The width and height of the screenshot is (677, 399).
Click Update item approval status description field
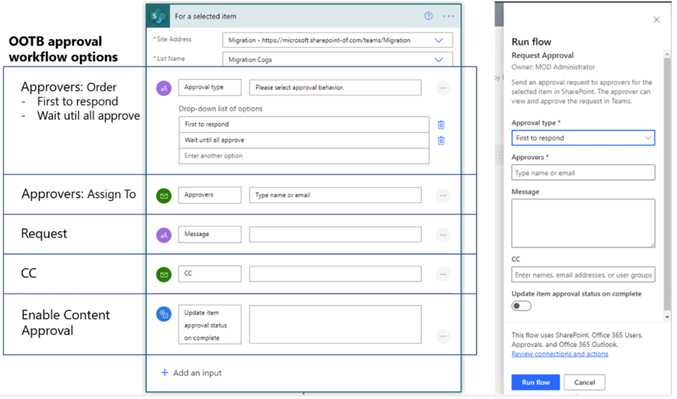point(335,325)
